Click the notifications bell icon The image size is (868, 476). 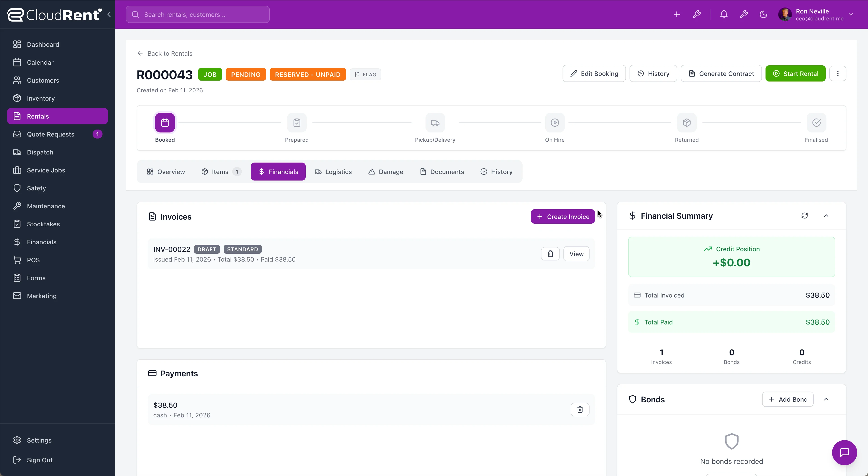[723, 14]
